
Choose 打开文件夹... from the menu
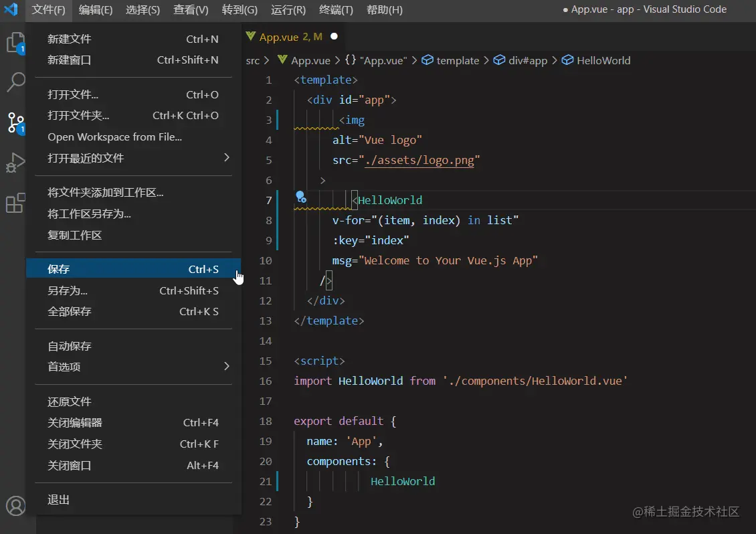point(134,115)
